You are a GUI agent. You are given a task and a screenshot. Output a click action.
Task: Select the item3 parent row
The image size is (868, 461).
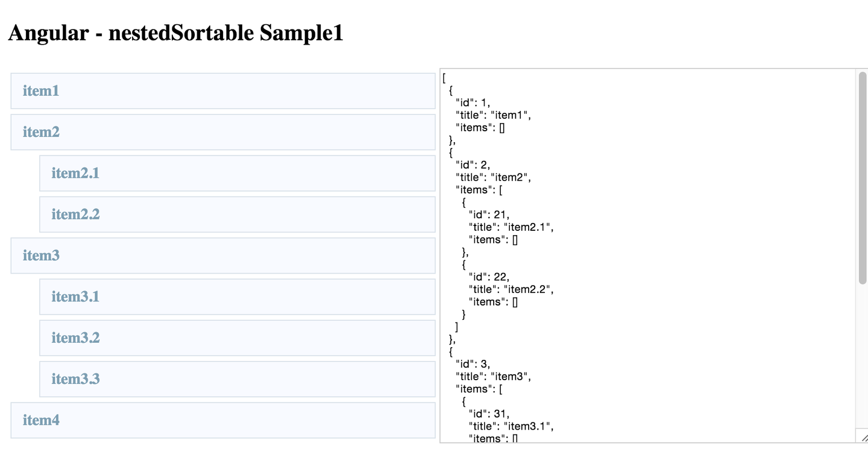222,256
